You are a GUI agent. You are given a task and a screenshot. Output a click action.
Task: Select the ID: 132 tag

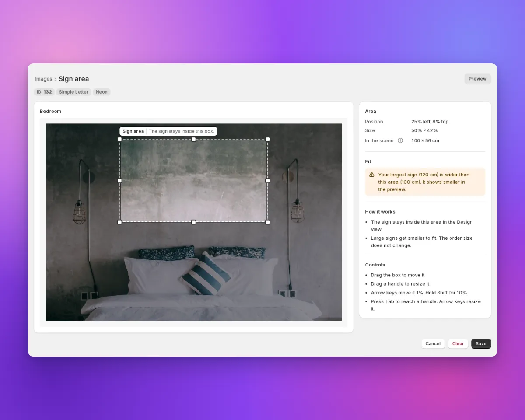[45, 92]
